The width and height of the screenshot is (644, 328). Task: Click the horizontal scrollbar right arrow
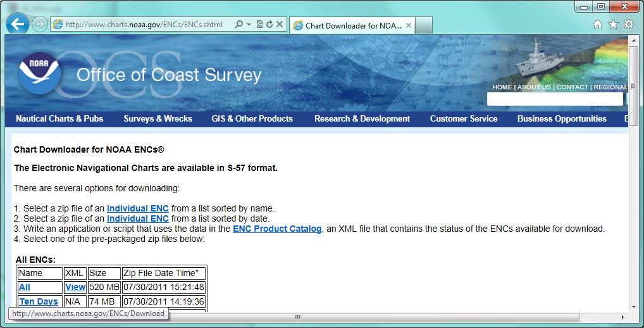(x=623, y=317)
